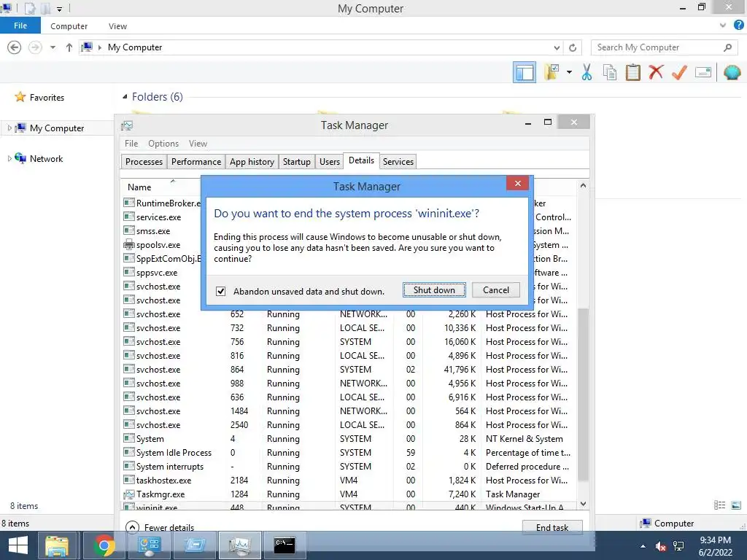The width and height of the screenshot is (747, 560).
Task: Select the taskhostex.exe process row
Action: [348, 481]
